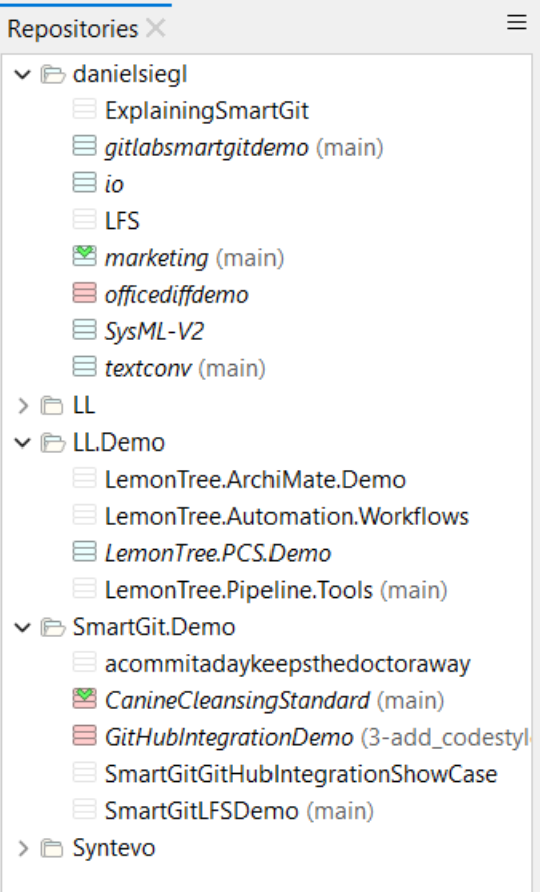
Task: Click red repository icon beside GitHubIntegrationDemo
Action: [x=84, y=737]
